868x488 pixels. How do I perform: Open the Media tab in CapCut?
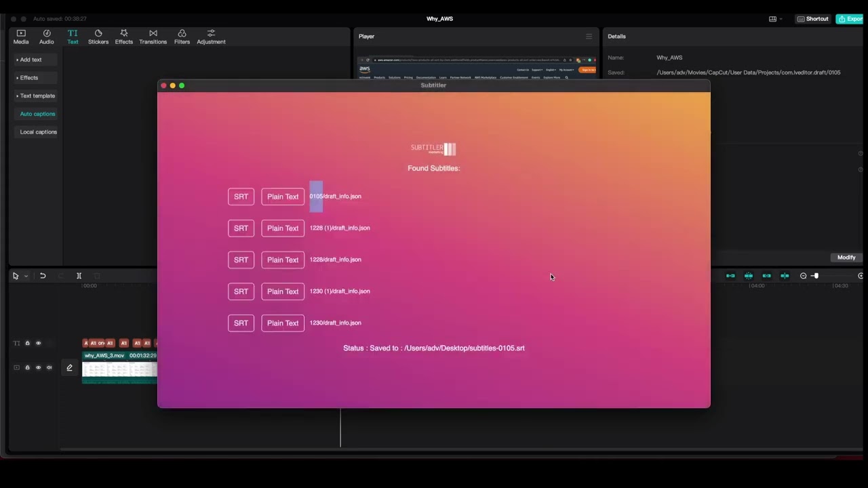pos(21,37)
